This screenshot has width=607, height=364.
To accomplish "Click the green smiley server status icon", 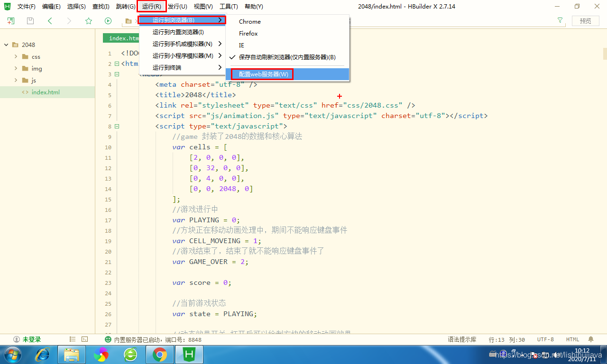I will click(x=108, y=339).
